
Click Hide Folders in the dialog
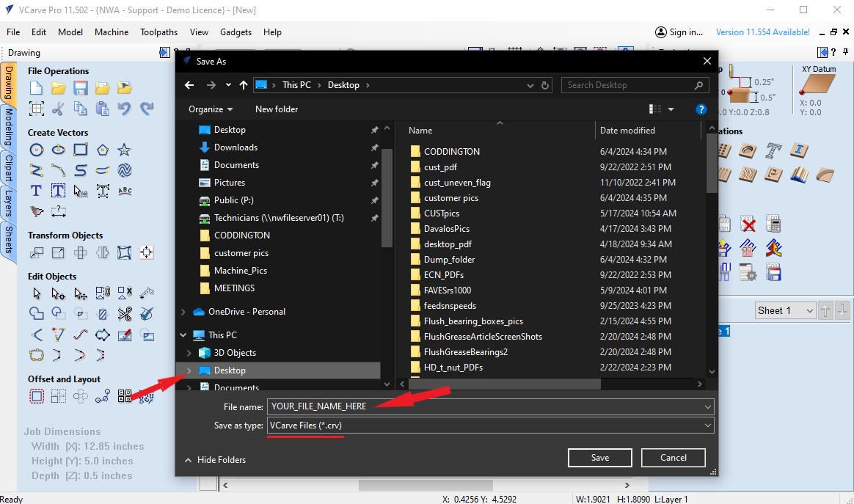click(215, 460)
